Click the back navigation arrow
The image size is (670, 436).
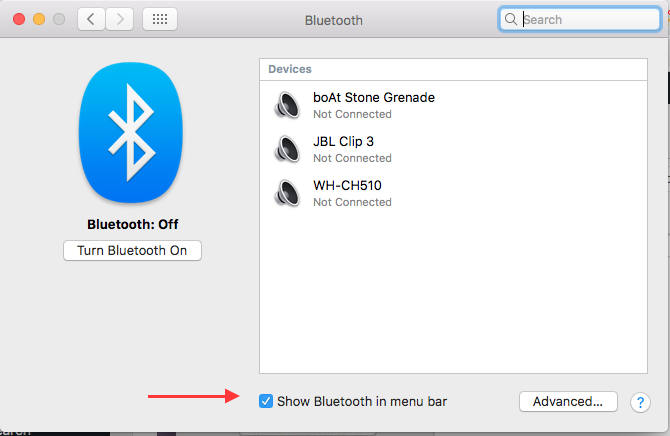click(92, 19)
